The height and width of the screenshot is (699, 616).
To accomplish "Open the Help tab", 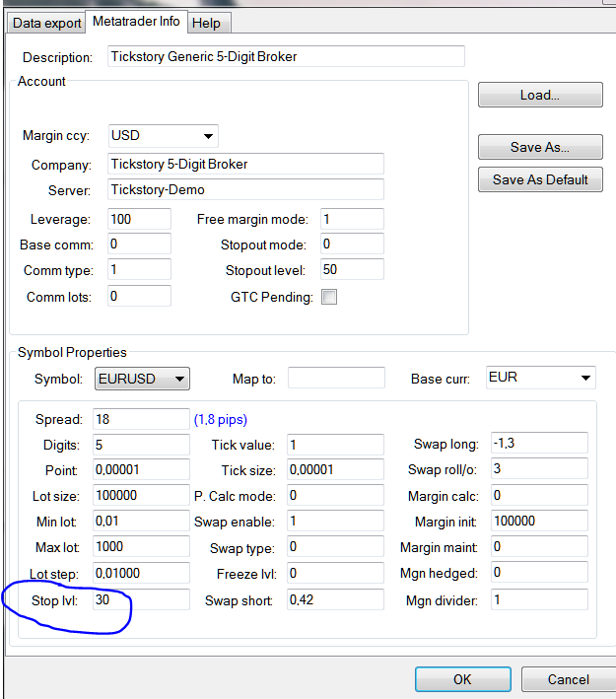I will tap(209, 23).
